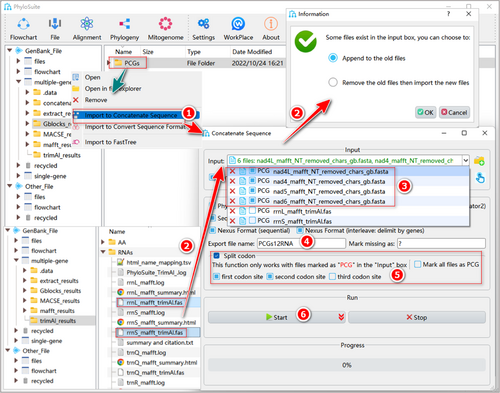Click the WorkPlace toolbar icon
Viewport: 500px width, 393px height.
(238, 24)
